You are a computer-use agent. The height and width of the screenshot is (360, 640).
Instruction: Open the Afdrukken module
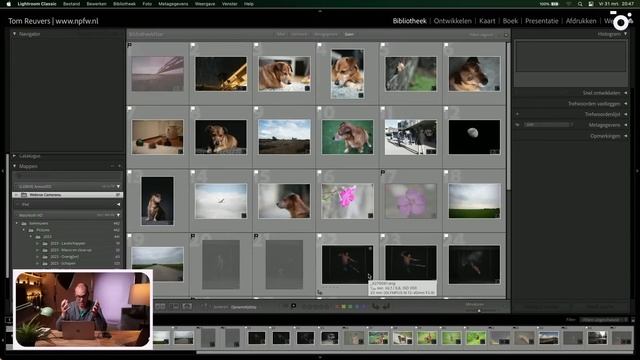pyautogui.click(x=581, y=21)
